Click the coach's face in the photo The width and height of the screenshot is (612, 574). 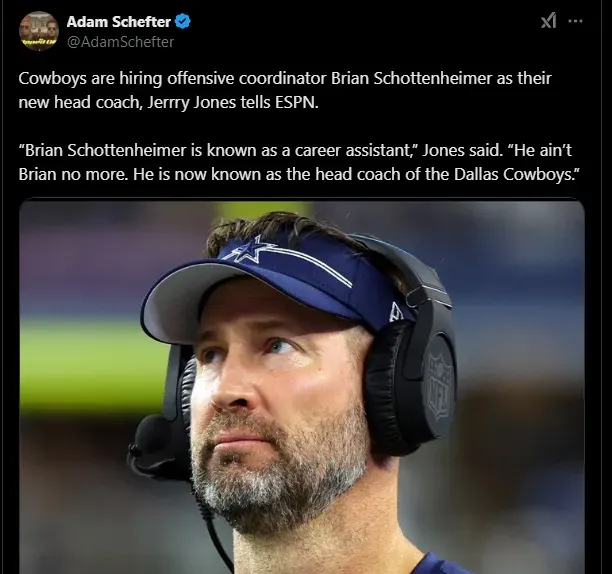tap(281, 390)
